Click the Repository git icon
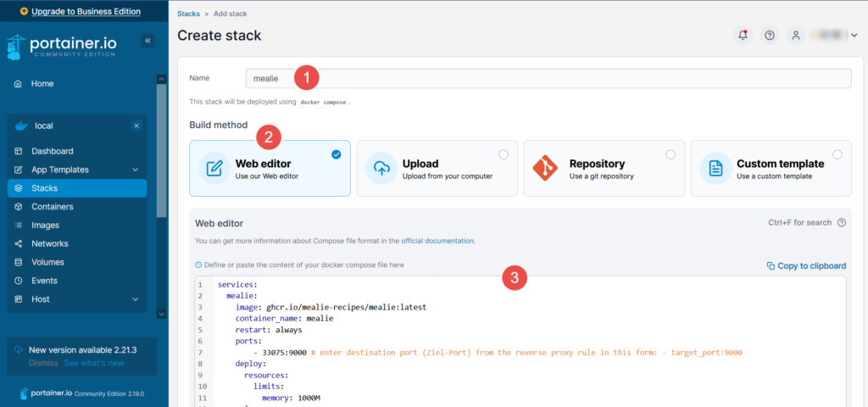868x407 pixels. click(x=545, y=169)
